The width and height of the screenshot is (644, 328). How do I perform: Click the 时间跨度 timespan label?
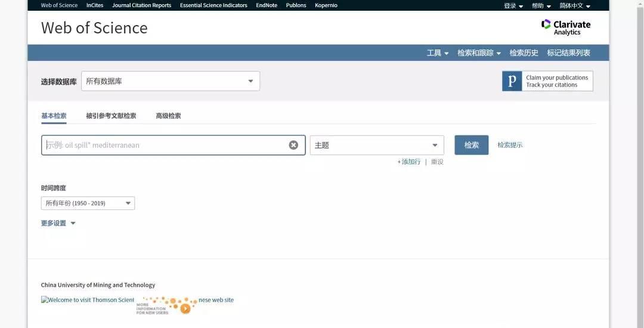(x=54, y=188)
